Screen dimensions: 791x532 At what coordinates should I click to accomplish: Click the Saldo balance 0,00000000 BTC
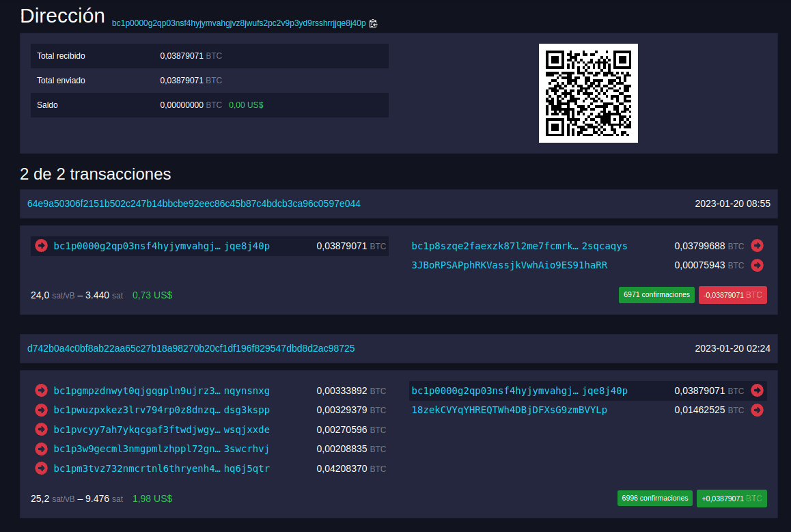click(191, 105)
